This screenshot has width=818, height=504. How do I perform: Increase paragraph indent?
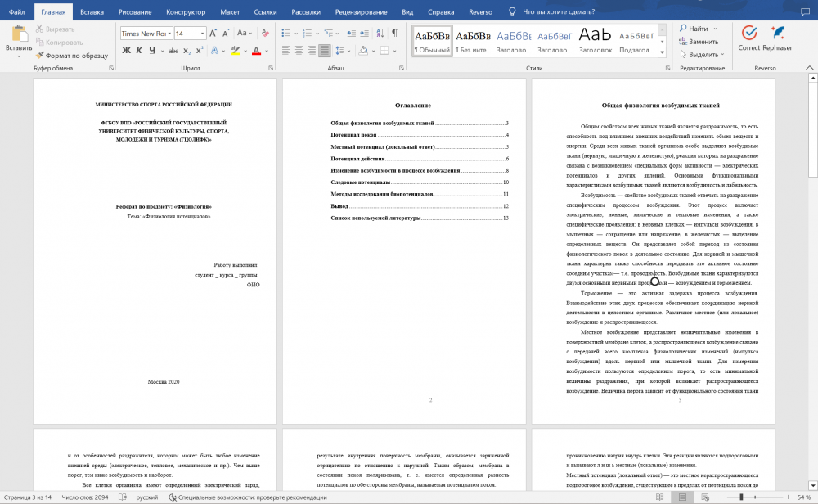364,34
